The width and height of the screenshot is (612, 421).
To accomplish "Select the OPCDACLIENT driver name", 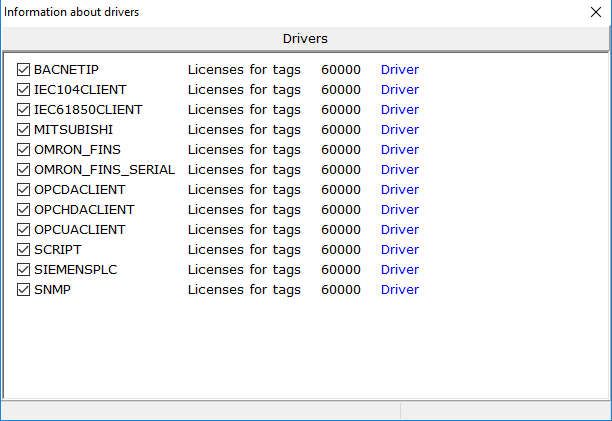I will (x=80, y=190).
